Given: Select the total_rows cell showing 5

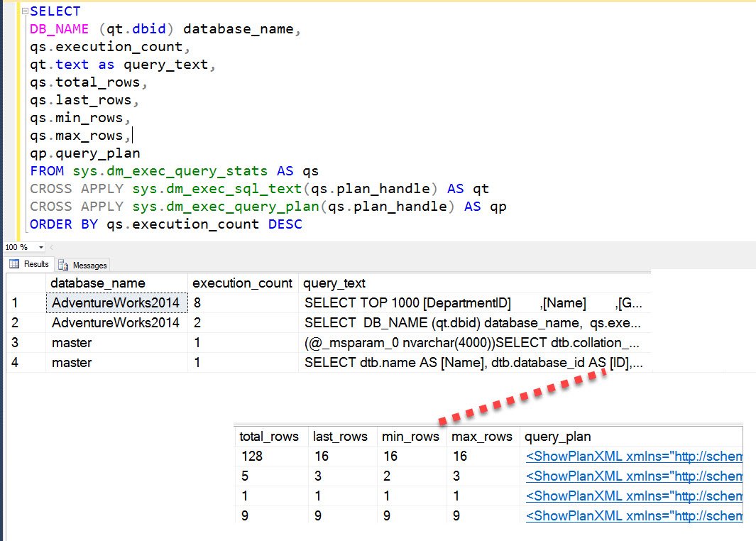Looking at the screenshot, I should (x=271, y=476).
